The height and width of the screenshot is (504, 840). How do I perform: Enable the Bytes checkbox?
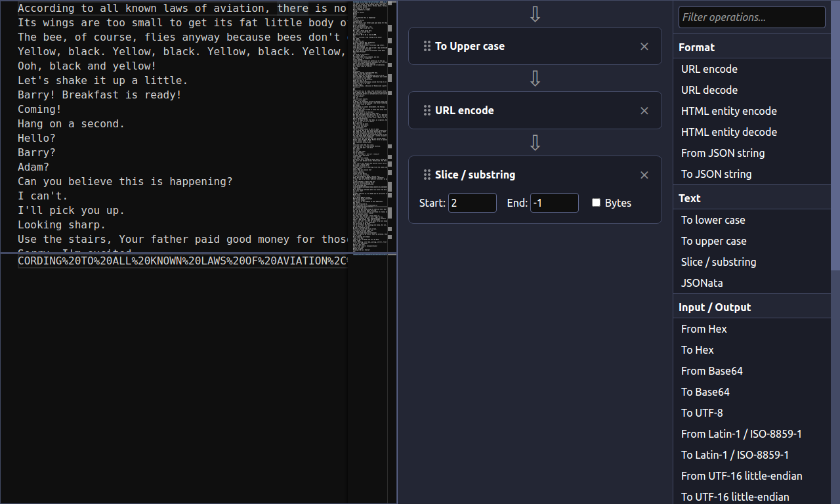click(x=596, y=203)
